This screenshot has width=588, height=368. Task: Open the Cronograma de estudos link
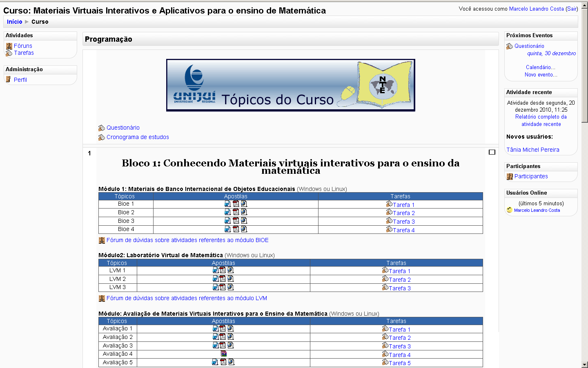(138, 137)
